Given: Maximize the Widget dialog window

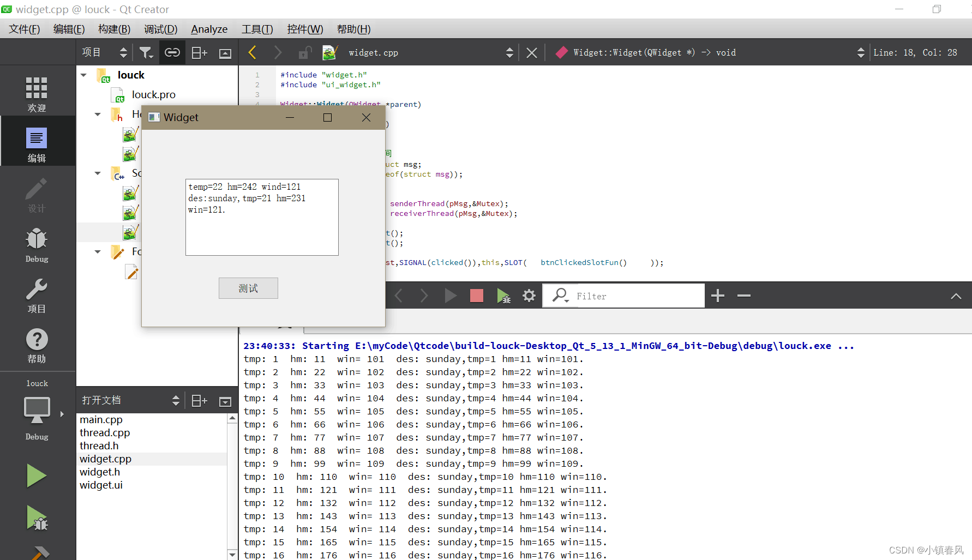Looking at the screenshot, I should [x=327, y=117].
